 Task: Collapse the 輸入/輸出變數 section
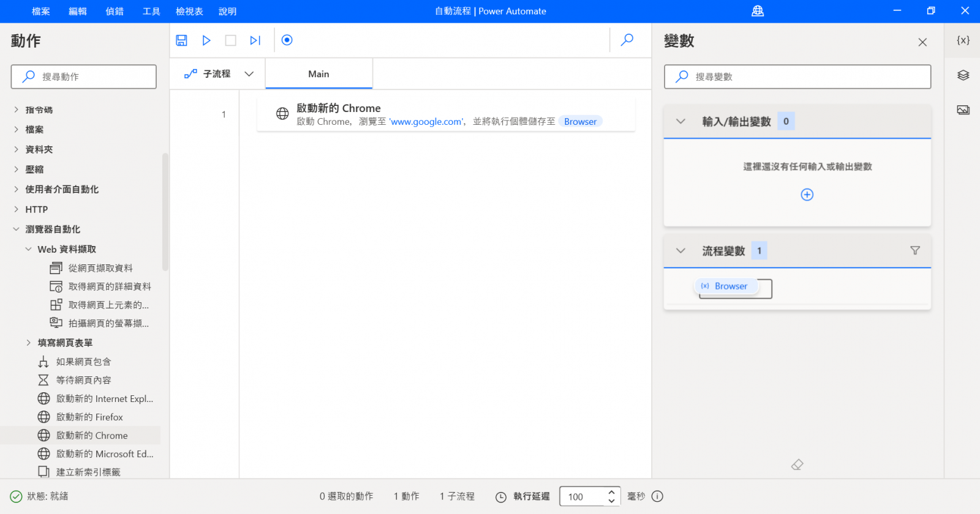point(680,121)
